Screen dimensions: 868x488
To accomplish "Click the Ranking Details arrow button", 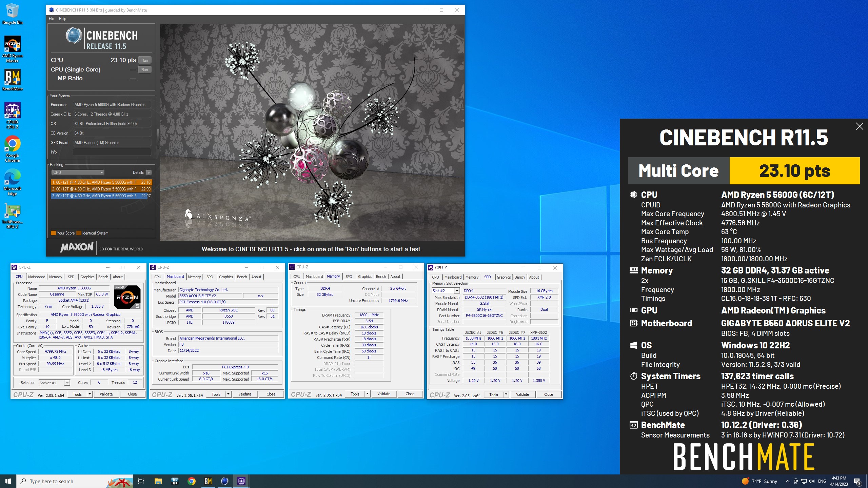I will [149, 172].
